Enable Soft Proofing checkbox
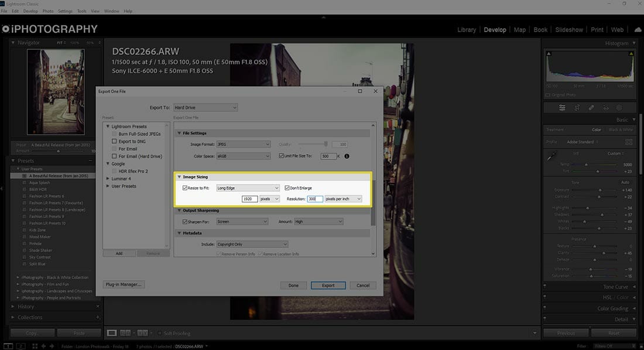The height and width of the screenshot is (350, 644). 160,333
